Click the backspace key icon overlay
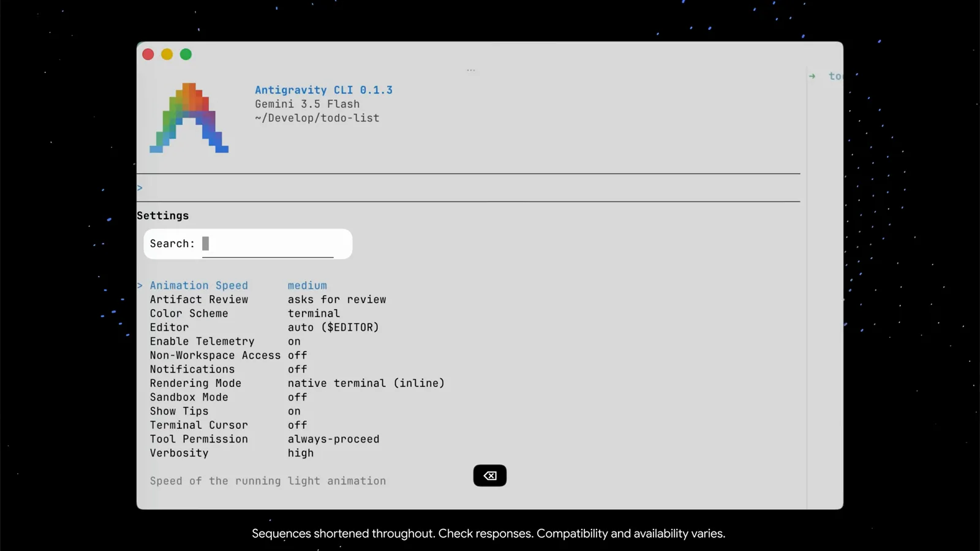The width and height of the screenshot is (980, 551). pyautogui.click(x=490, y=476)
